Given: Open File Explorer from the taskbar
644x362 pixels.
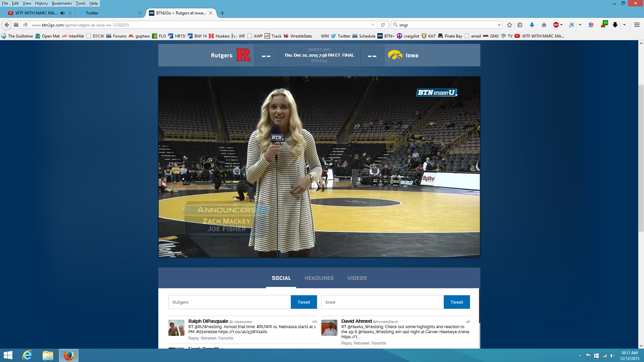Looking at the screenshot, I should tap(48, 355).
